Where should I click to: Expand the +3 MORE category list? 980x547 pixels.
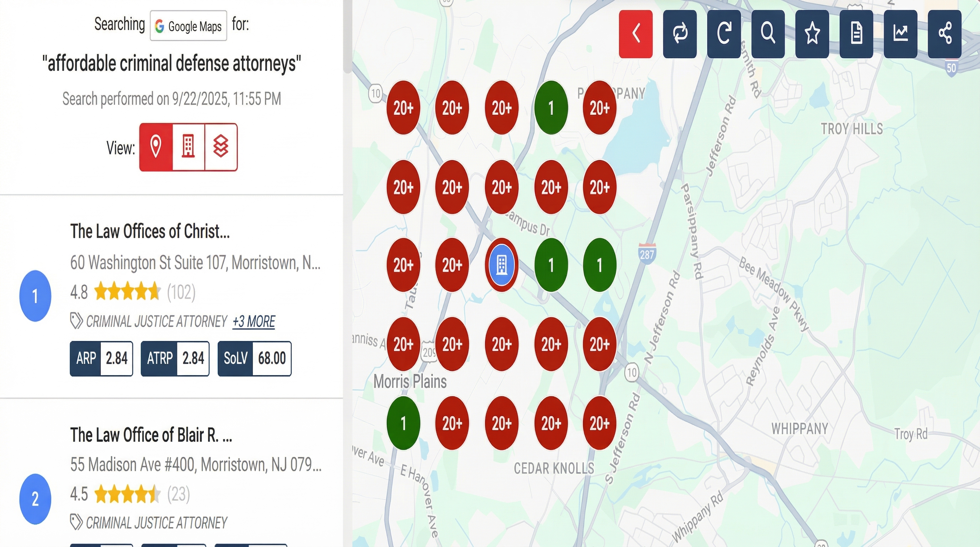pos(254,322)
